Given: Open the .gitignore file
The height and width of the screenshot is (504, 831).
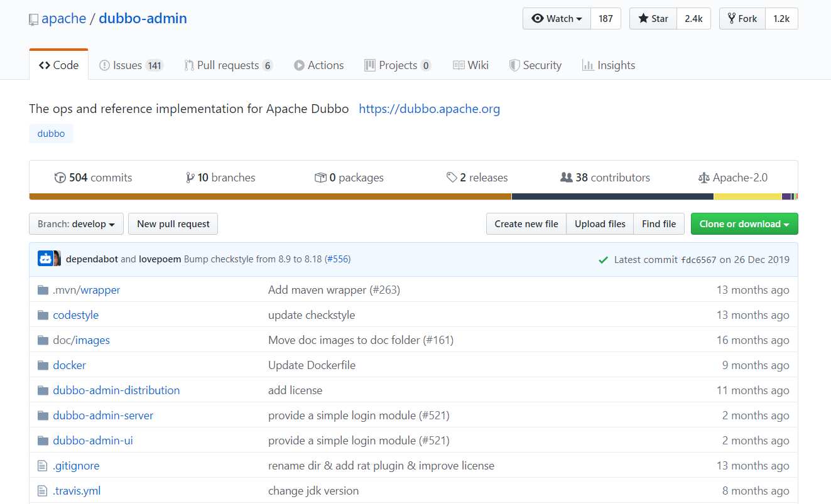Looking at the screenshot, I should click(x=76, y=466).
